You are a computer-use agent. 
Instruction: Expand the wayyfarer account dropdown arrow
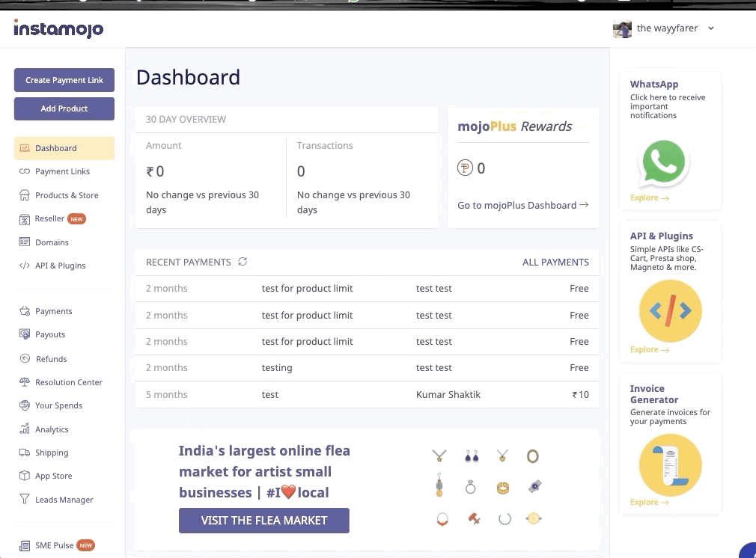point(710,28)
